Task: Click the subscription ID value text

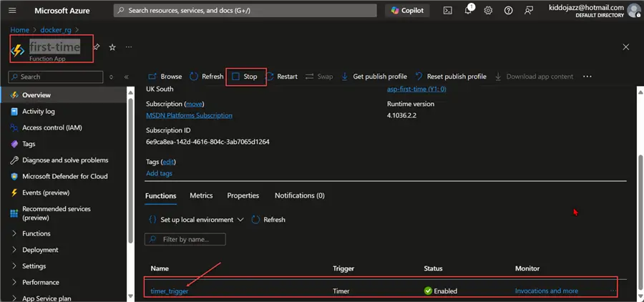Action: click(x=208, y=142)
